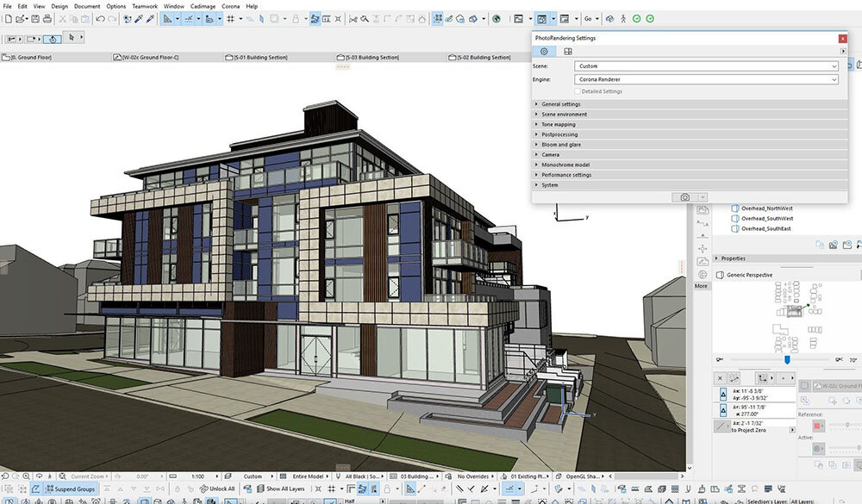Screen dimensions: 862x504
Task: Click the camera render button in PhotoRendering
Action: tap(685, 197)
